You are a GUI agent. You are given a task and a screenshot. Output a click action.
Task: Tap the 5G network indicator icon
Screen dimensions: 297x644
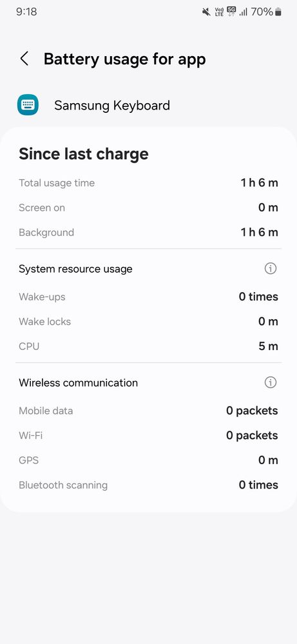point(231,12)
